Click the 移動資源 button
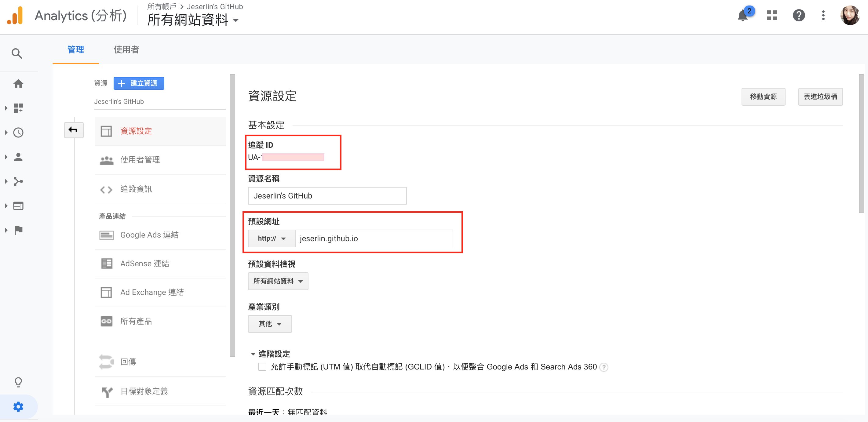Screen dimensions: 868x422 [763, 97]
